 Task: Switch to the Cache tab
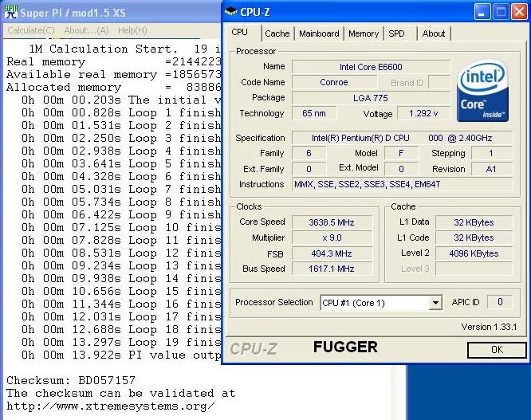tap(277, 33)
